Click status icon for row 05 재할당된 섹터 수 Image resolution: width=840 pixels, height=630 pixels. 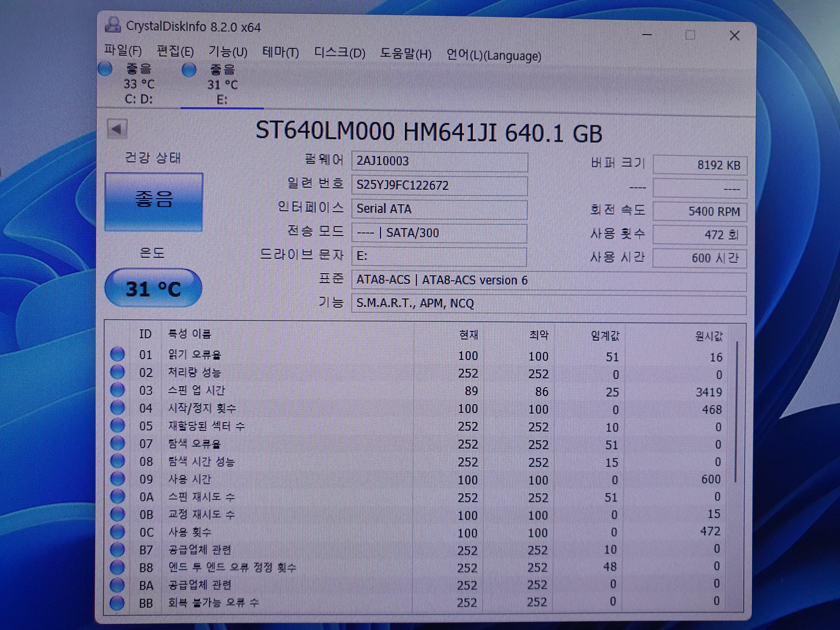(x=117, y=426)
